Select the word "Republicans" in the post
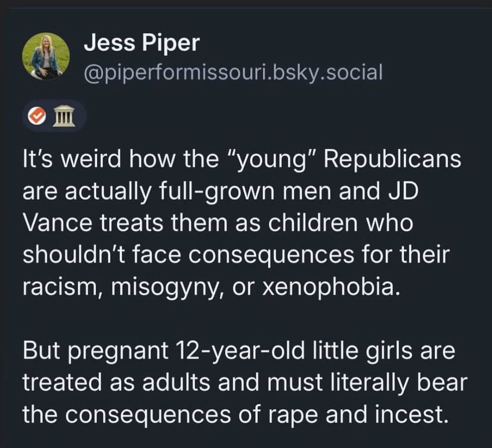 click(x=392, y=159)
